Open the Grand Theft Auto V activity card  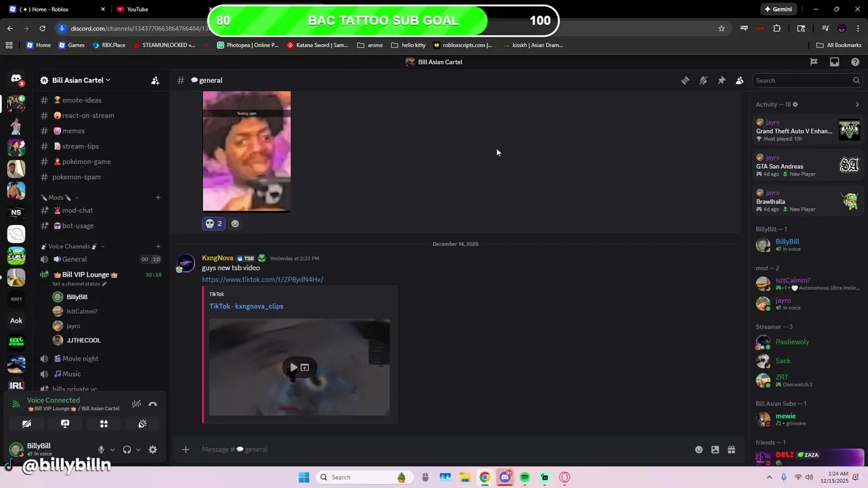click(x=808, y=130)
